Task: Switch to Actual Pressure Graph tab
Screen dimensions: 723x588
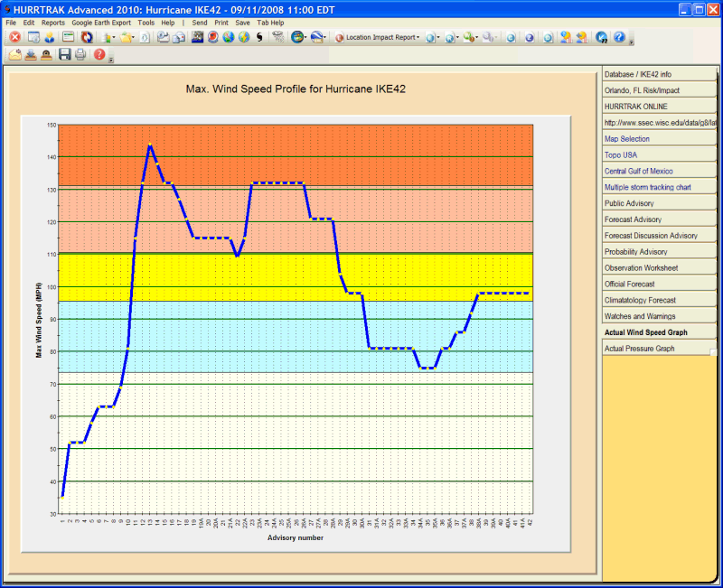Action: (639, 349)
